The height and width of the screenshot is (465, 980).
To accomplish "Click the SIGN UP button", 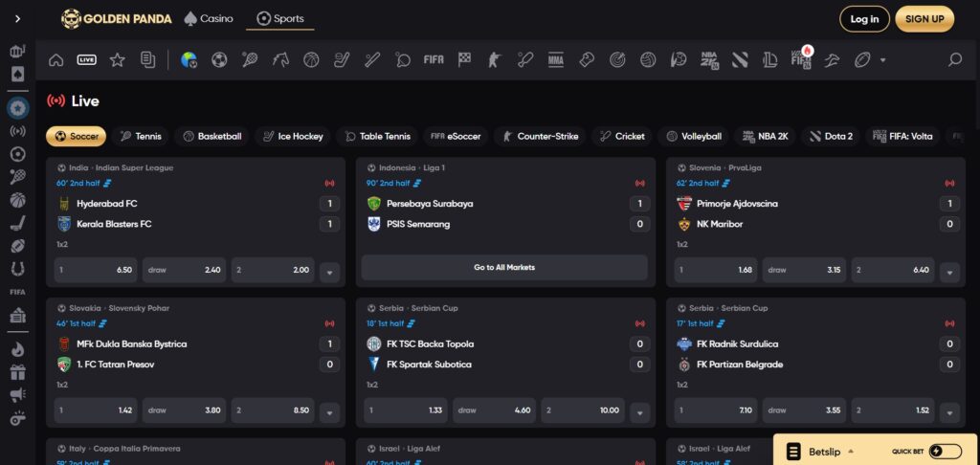I will coord(924,18).
